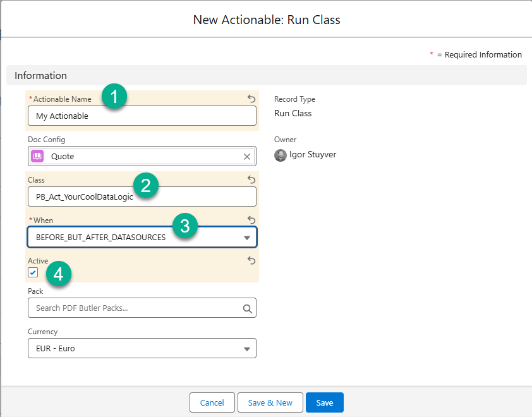Click the undo icon beside Class field
The image size is (532, 417).
click(251, 179)
